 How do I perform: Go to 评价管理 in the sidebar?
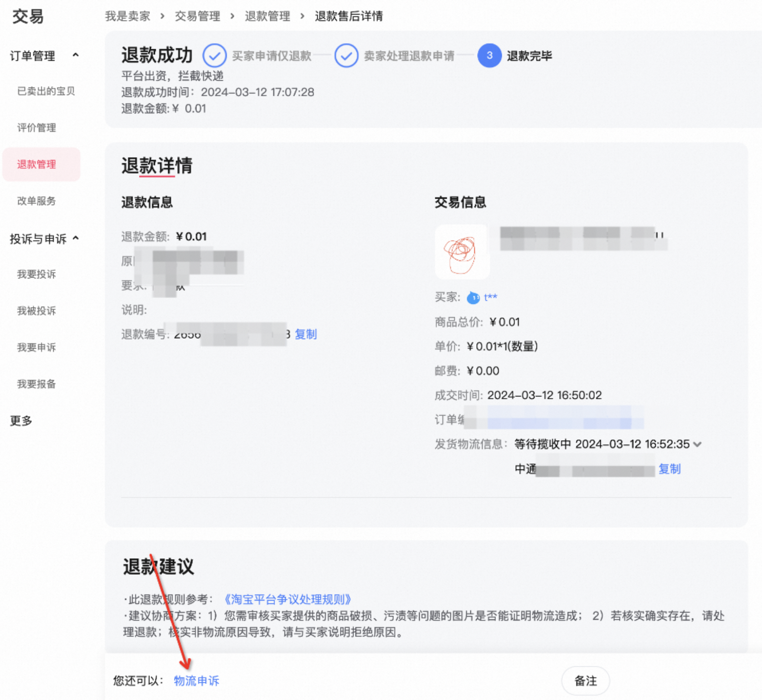pos(36,128)
